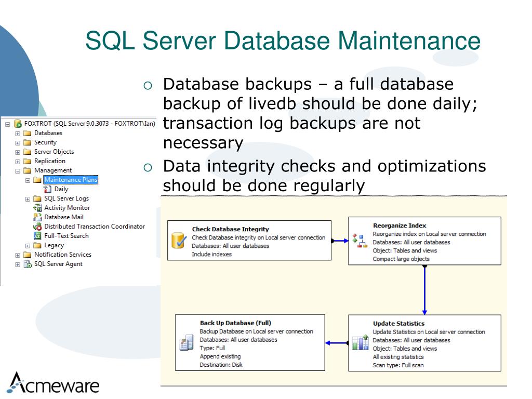Click 'Destination: Disk' text

(221, 365)
